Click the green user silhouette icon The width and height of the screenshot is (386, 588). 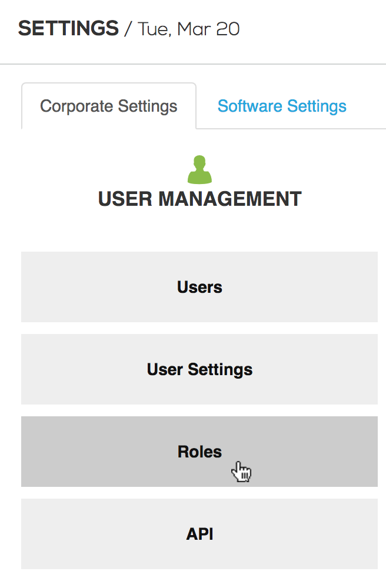pos(199,169)
